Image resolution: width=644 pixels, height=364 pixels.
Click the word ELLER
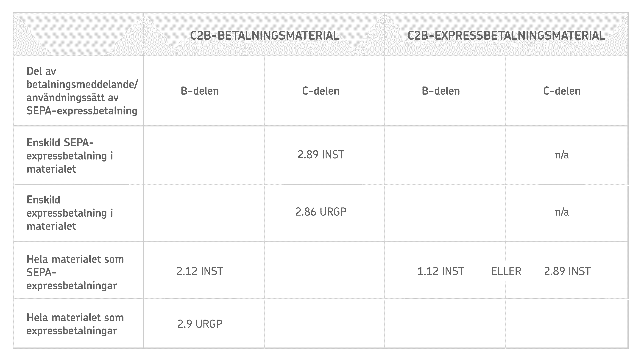(506, 271)
